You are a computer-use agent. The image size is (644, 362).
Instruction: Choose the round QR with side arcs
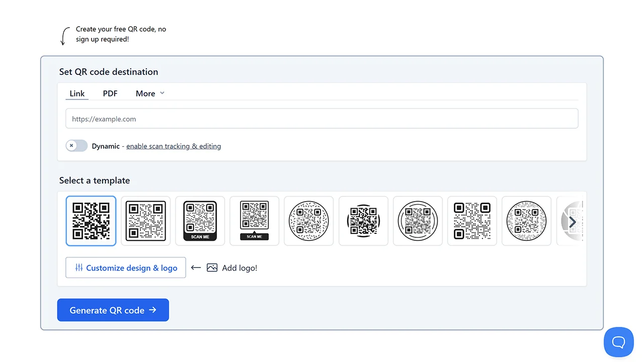(363, 221)
